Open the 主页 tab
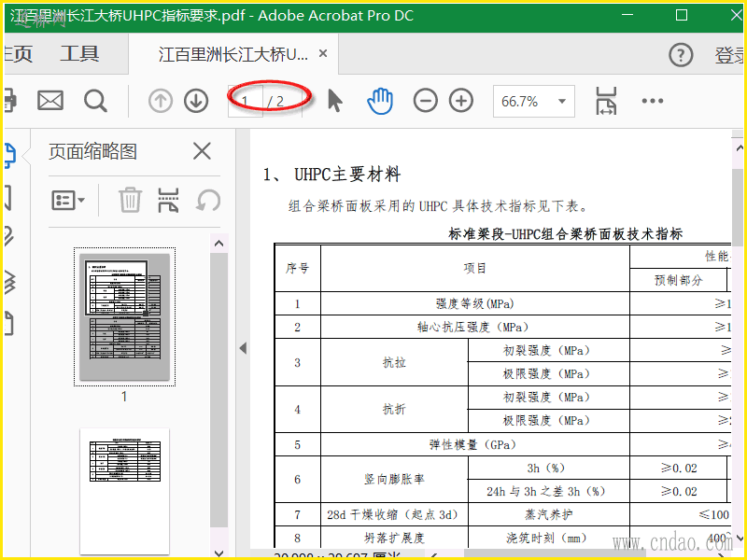 point(19,54)
